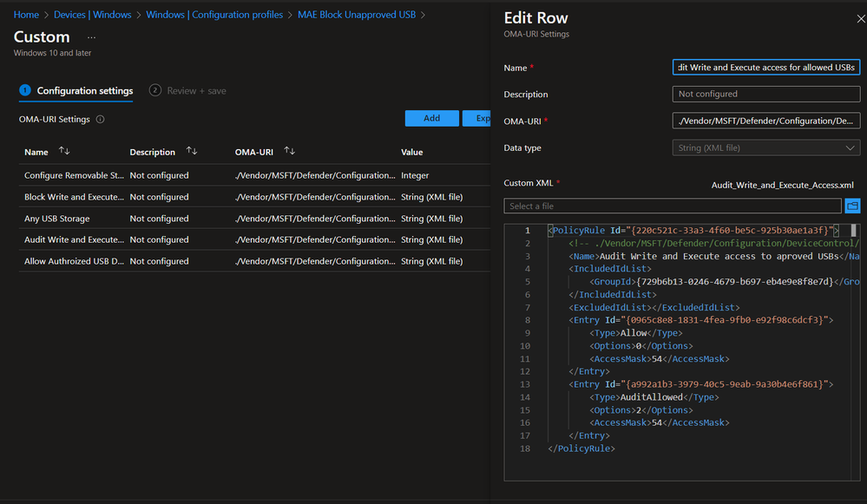Click the partially visible Export button
The width and height of the screenshot is (867, 504).
click(x=476, y=118)
